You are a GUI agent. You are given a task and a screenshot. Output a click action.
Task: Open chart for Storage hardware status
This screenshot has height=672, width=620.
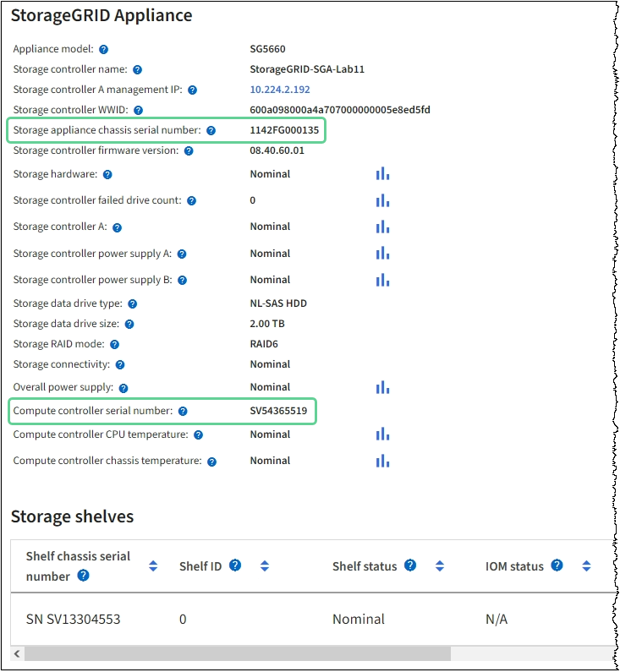(382, 174)
